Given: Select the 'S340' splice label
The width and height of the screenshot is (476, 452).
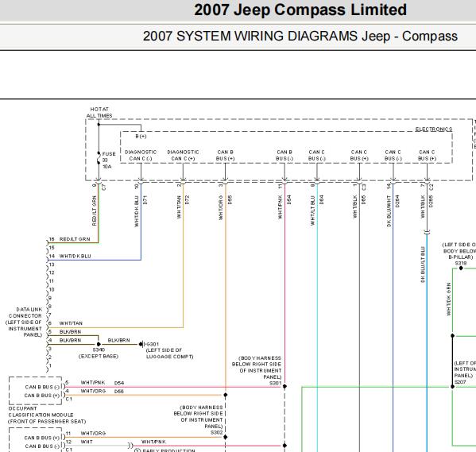Looking at the screenshot, I should click(99, 350).
